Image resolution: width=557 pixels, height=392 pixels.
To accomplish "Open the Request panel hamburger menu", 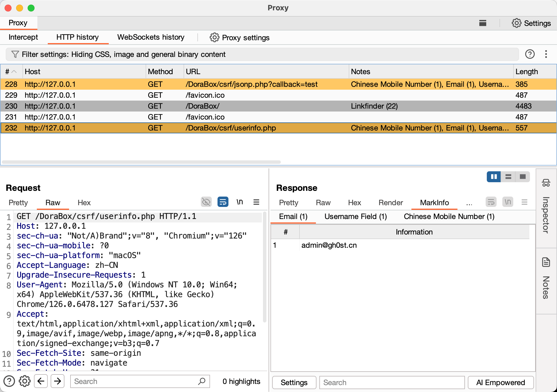I will pyautogui.click(x=256, y=202).
